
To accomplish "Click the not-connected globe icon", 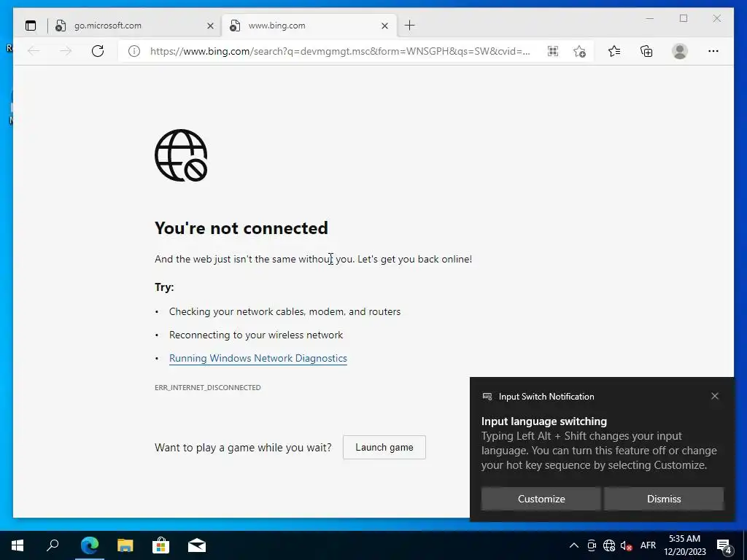I will click(181, 155).
